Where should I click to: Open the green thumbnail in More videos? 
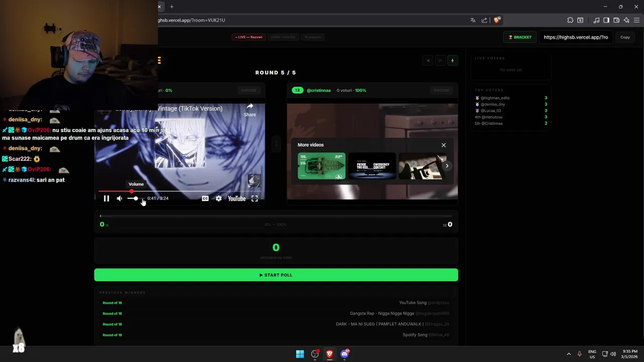tap(321, 166)
